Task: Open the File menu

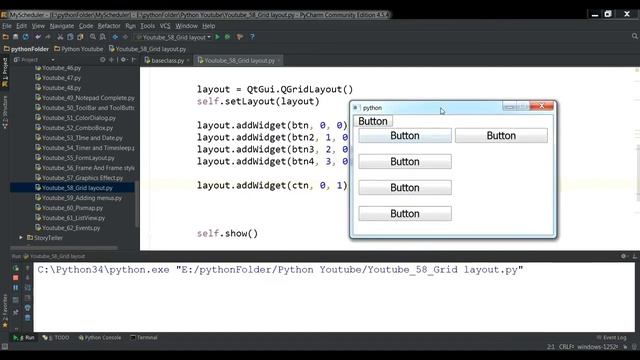Action: pos(7,26)
